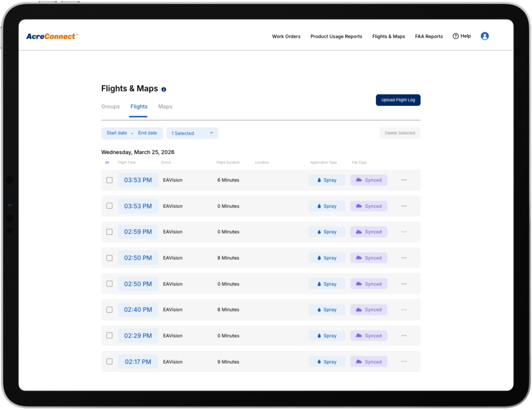Tick the 02:17 PM flight checkbox

pyautogui.click(x=109, y=361)
